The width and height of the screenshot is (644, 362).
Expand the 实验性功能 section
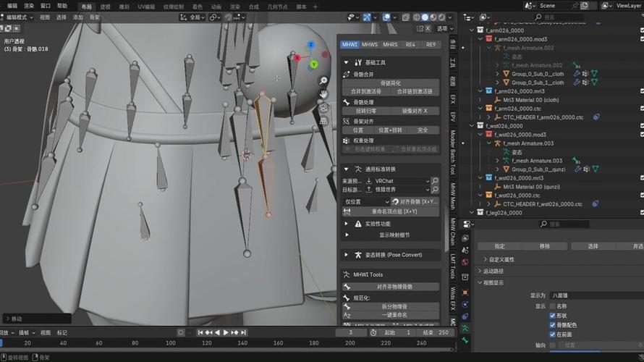pos(346,224)
